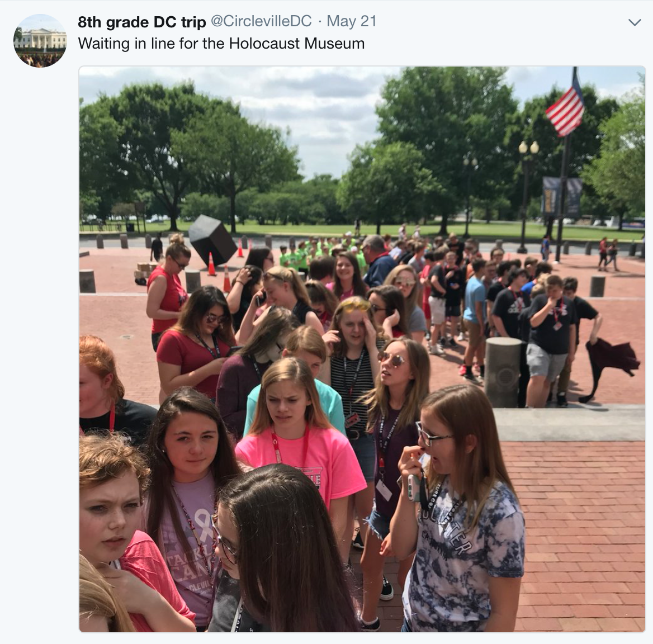Visit the @CirclevilleDC handle link
Viewport: 653px width, 644px height.
pos(261,21)
